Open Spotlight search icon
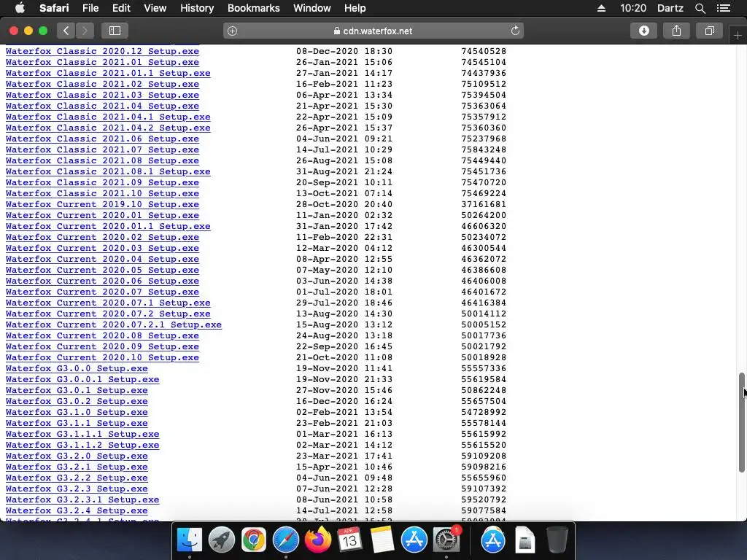747x560 pixels. click(x=700, y=8)
